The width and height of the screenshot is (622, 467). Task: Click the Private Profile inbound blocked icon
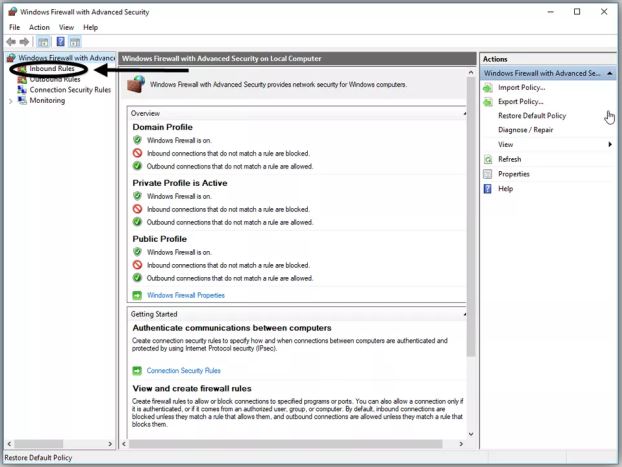[137, 209]
